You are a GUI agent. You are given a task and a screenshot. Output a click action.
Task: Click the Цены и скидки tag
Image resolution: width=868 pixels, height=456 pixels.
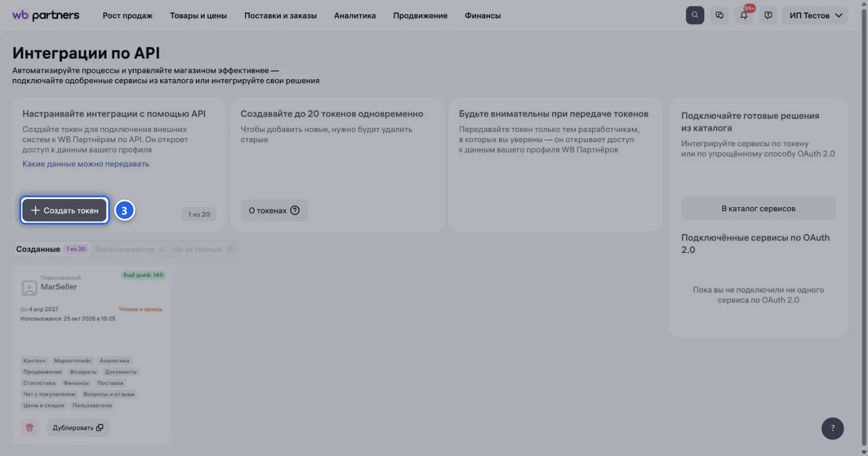click(44, 405)
